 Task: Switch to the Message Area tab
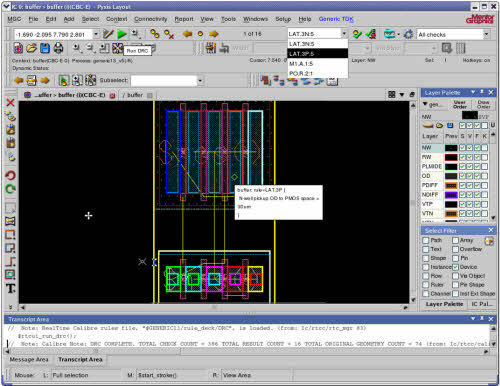click(29, 360)
